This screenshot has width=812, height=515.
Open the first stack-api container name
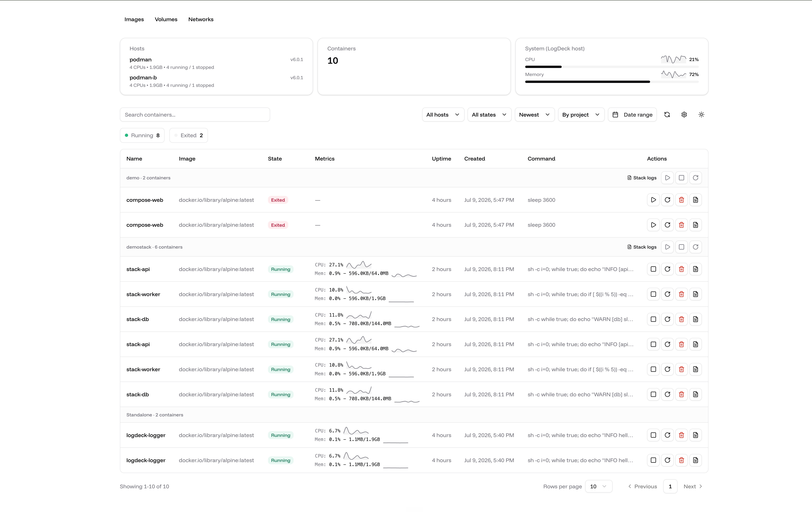click(x=138, y=269)
